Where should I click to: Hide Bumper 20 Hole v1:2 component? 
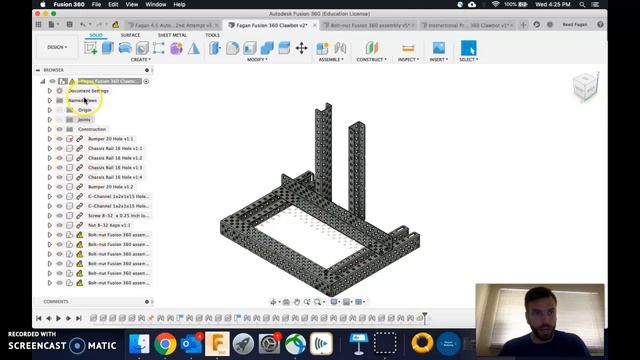point(60,187)
